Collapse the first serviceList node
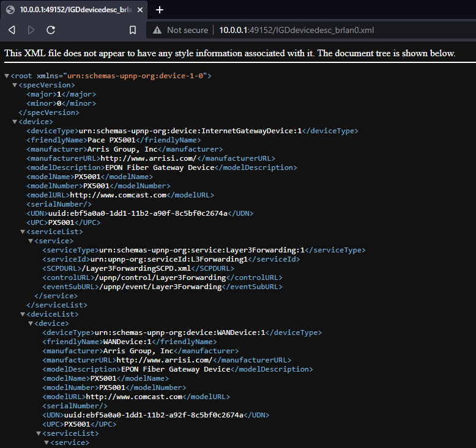This screenshot has height=448, width=476. (23, 232)
